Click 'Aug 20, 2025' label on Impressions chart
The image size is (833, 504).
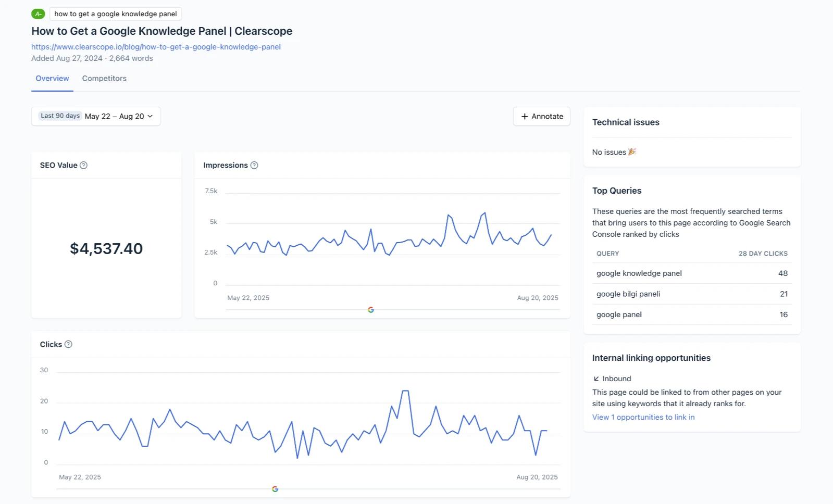click(538, 298)
